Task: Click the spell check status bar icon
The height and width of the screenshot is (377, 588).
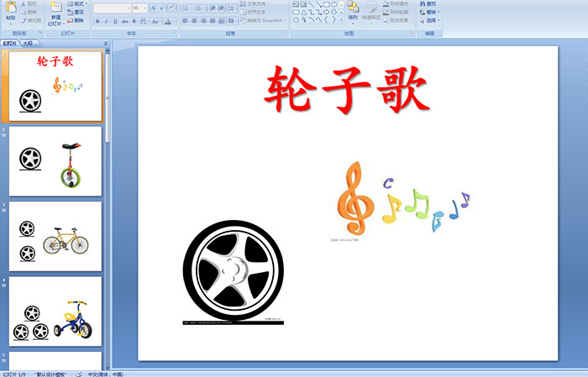Action: [x=79, y=374]
